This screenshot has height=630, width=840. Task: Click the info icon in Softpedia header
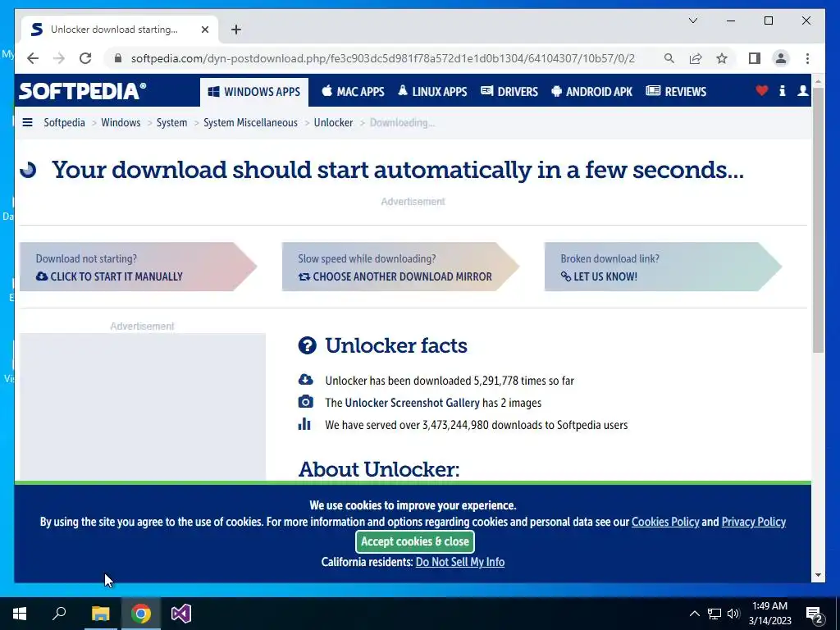click(x=782, y=91)
